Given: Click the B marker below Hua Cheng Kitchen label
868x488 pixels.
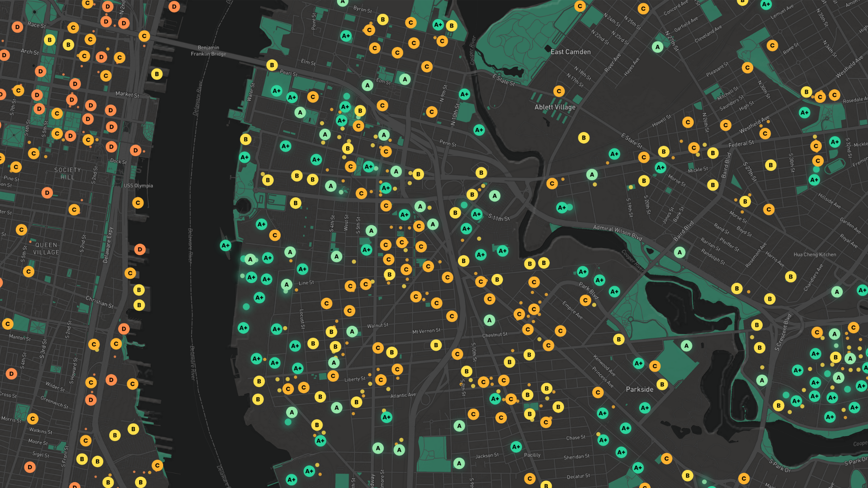Looking at the screenshot, I should pos(790,277).
